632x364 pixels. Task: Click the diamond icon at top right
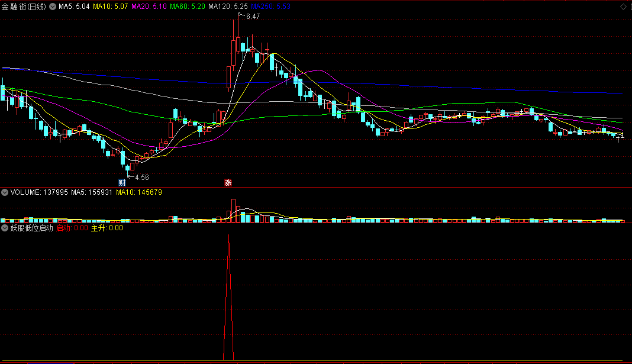(623, 7)
